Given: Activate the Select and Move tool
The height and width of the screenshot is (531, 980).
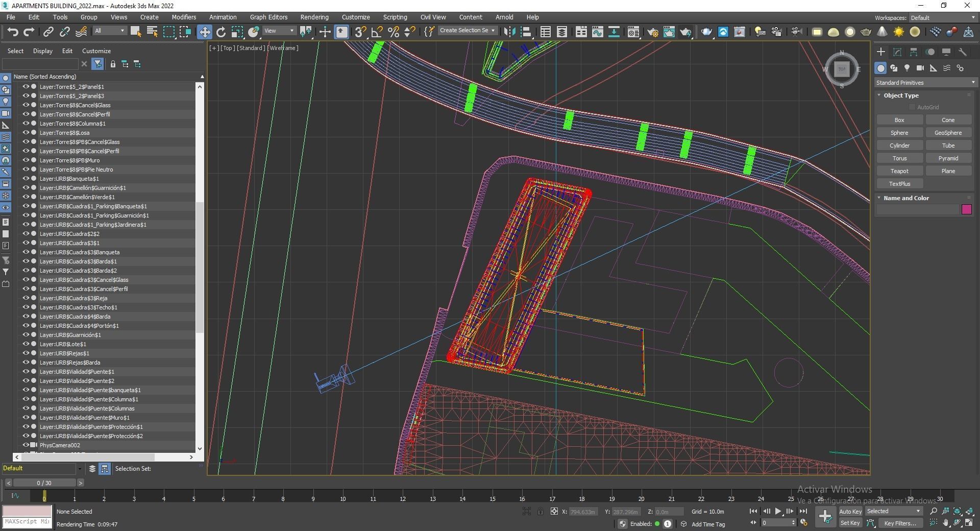Looking at the screenshot, I should 204,32.
